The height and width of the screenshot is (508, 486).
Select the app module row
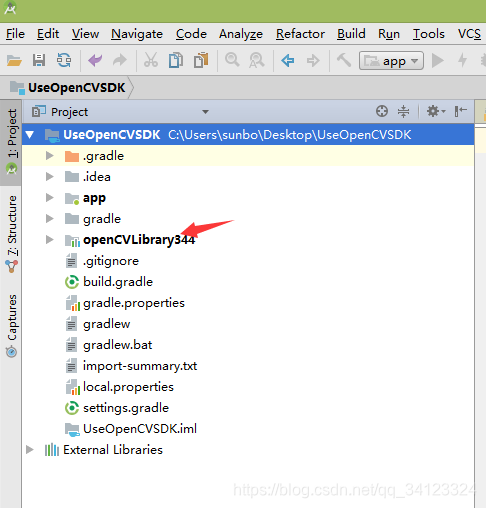coord(248,198)
